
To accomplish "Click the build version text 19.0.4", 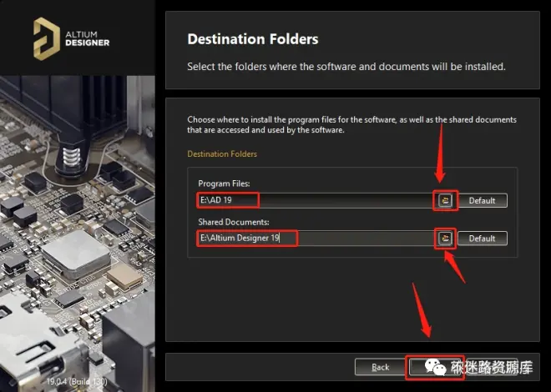I will pos(78,381).
